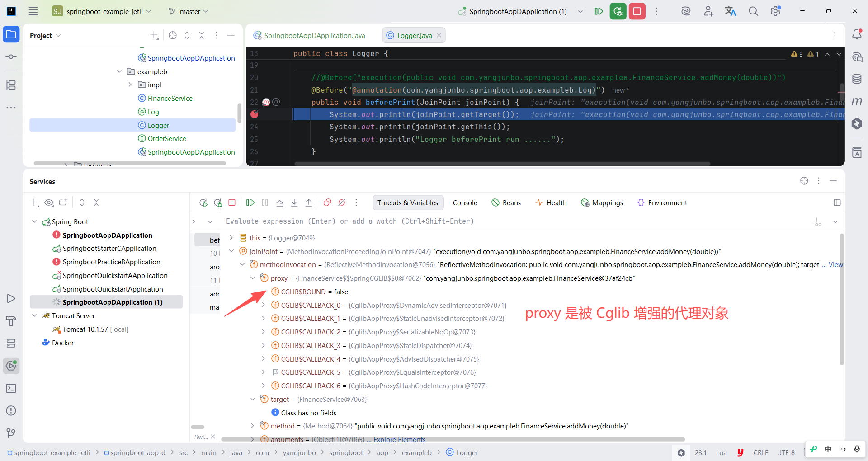This screenshot has height=461, width=868.
Task: Click UTF-8 encoding in status bar
Action: [x=786, y=452]
